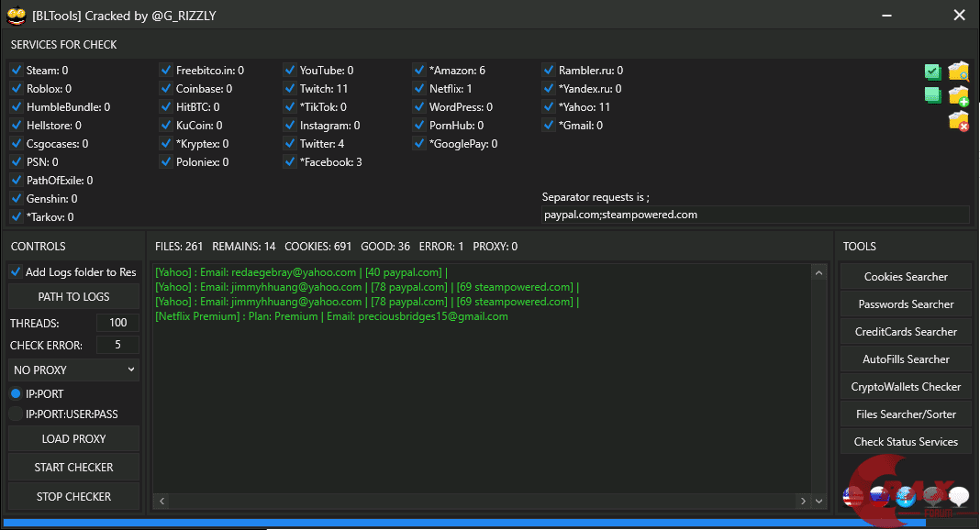
Task: Click the horizontal scrollbar right arrow
Action: click(803, 501)
